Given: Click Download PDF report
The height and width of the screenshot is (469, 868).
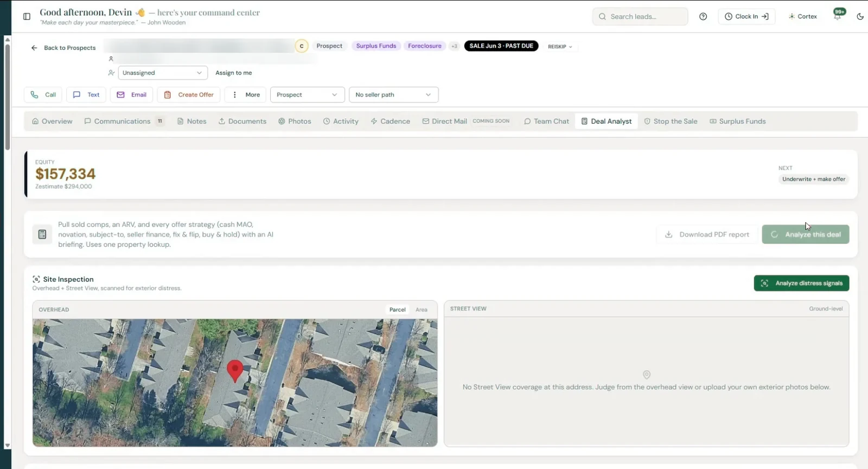Looking at the screenshot, I should (707, 234).
